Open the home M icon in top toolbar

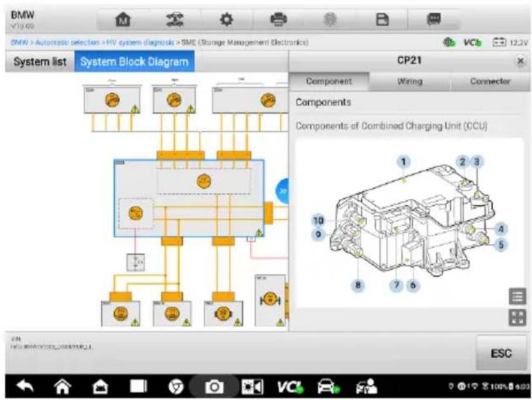(123, 19)
